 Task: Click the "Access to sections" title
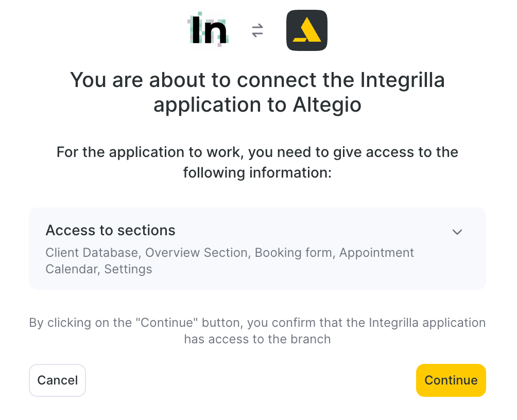[x=111, y=230]
